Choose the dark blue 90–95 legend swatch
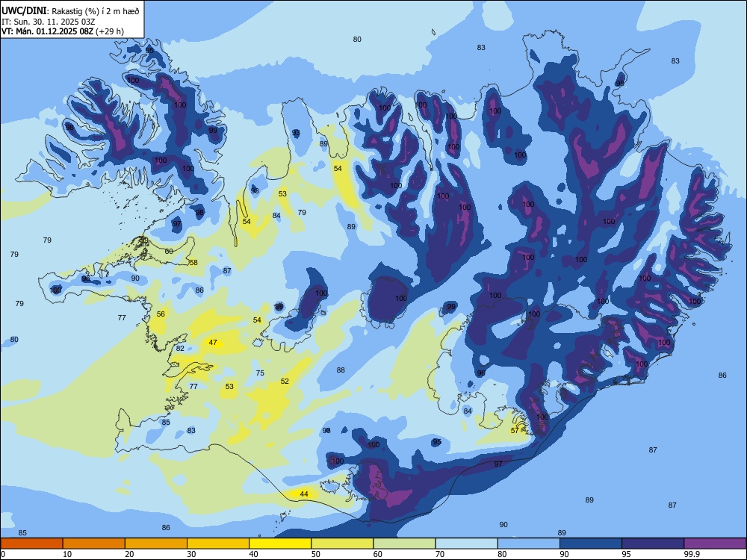This screenshot has height=560, width=747. click(591, 544)
